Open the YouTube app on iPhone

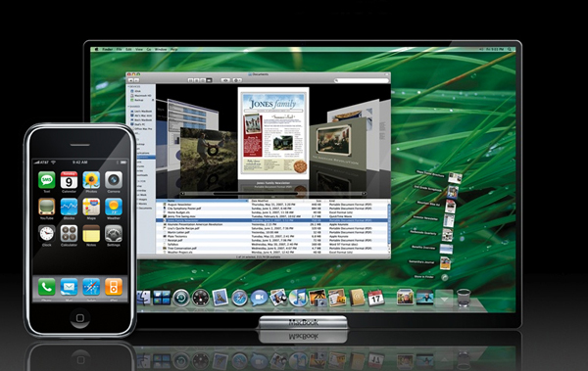(46, 207)
